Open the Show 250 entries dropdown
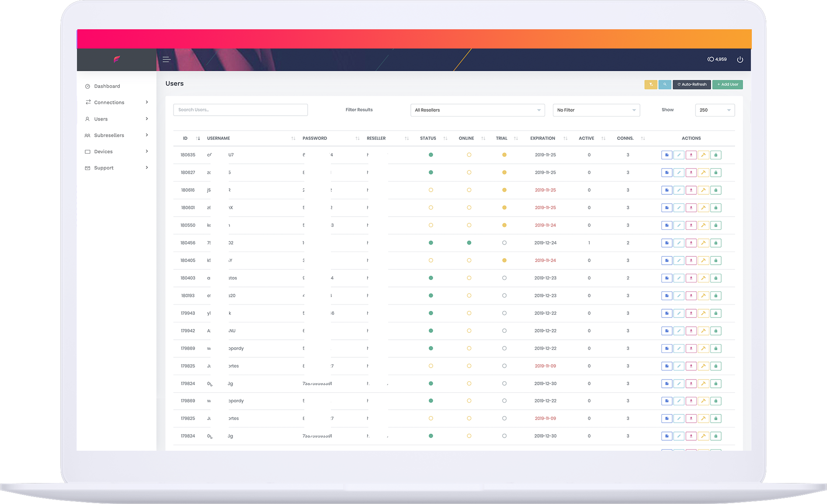The height and width of the screenshot is (504, 827). point(715,110)
